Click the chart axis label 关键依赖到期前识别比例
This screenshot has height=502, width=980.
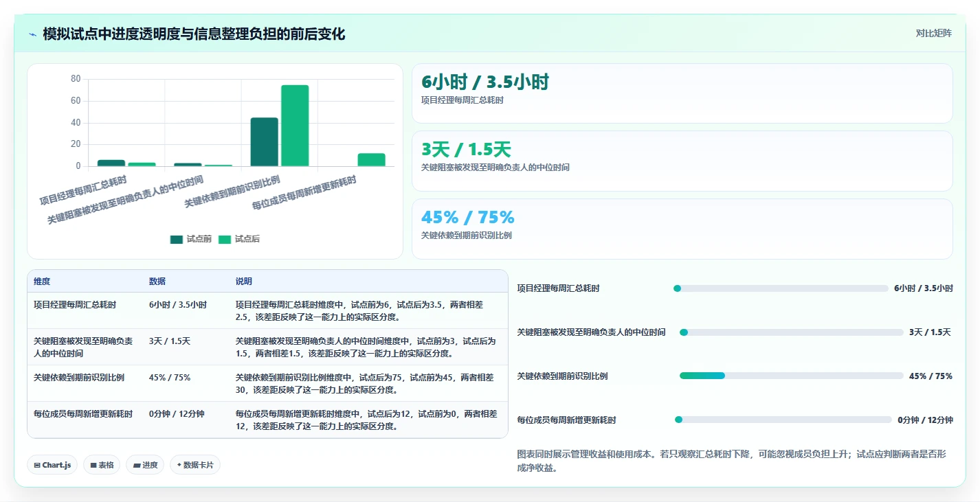[x=232, y=192]
